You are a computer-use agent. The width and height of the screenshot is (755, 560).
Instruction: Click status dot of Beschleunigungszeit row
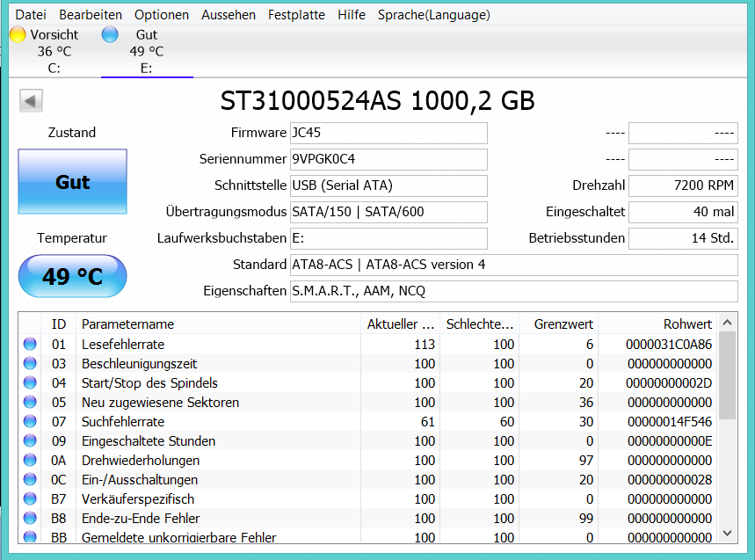pyautogui.click(x=30, y=363)
